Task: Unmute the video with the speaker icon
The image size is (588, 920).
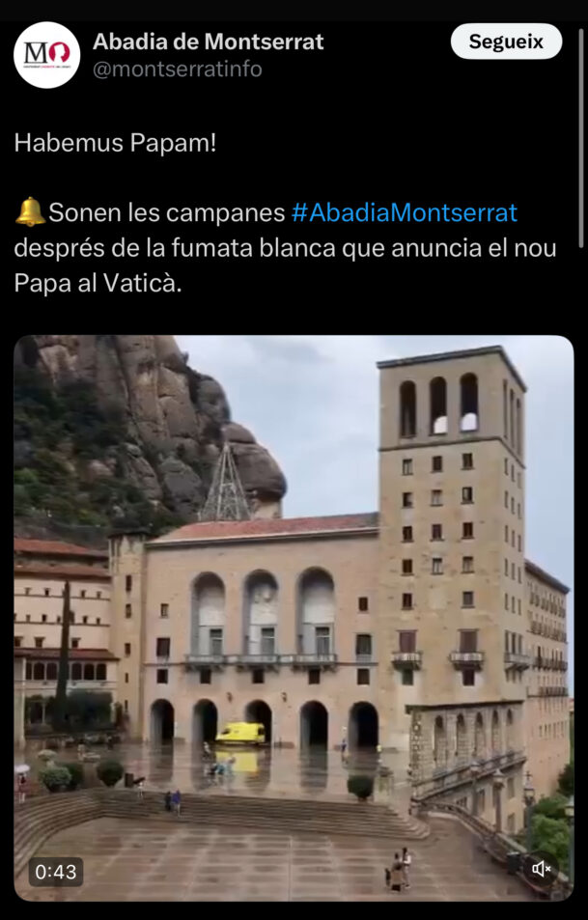Action: click(x=541, y=869)
